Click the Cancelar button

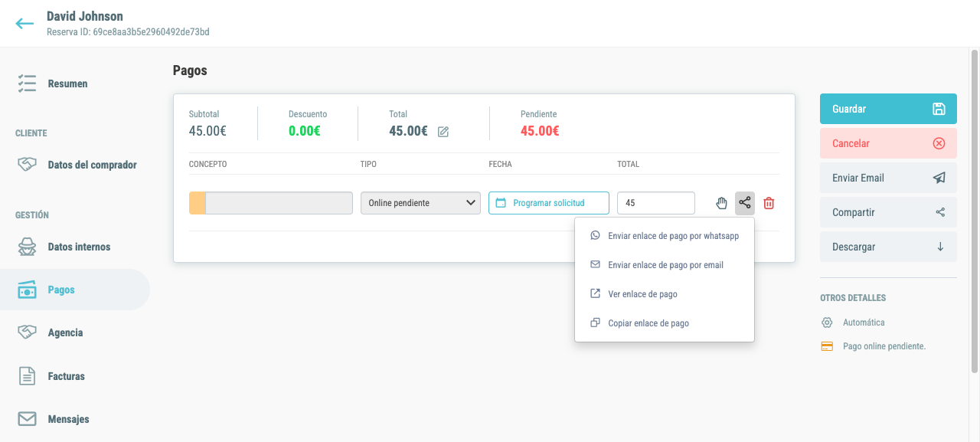pos(888,143)
